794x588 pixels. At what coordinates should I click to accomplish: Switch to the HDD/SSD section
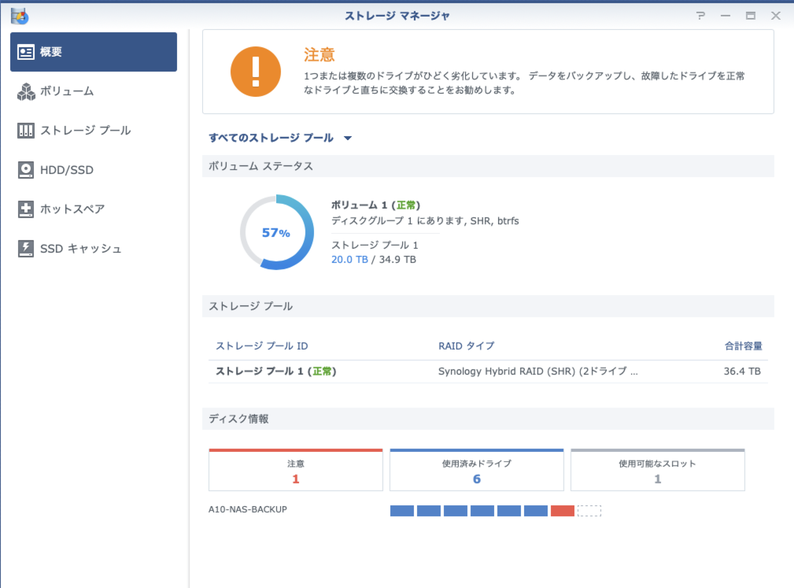(x=66, y=170)
